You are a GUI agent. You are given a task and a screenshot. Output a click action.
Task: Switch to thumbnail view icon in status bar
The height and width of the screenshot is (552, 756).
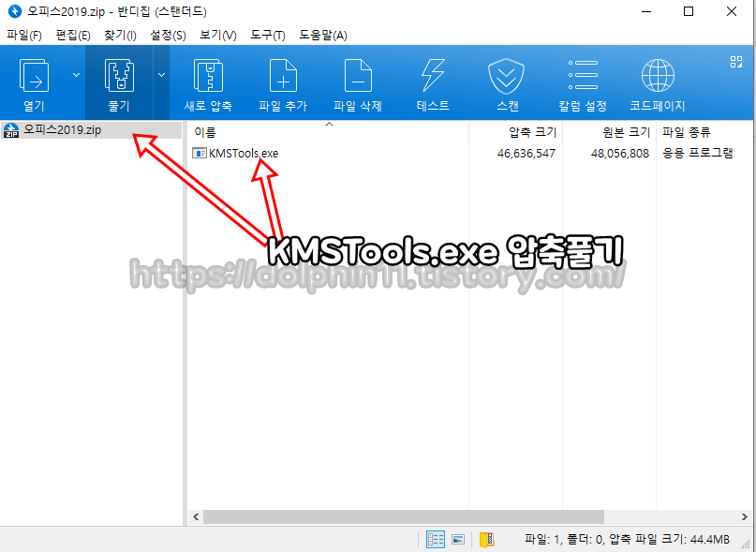(458, 539)
